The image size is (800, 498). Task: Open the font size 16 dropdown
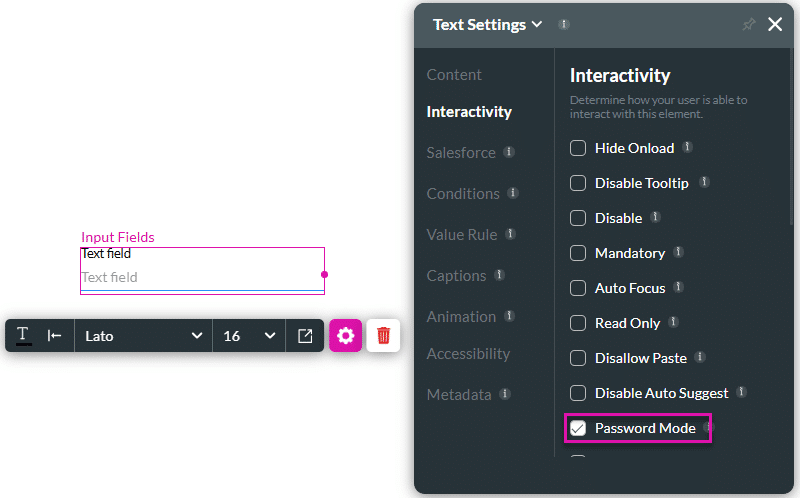point(249,336)
